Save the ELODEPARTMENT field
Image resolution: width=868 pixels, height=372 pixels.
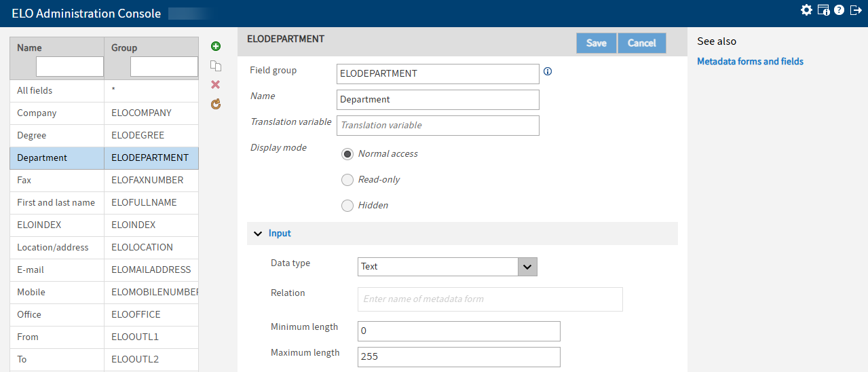click(x=596, y=43)
